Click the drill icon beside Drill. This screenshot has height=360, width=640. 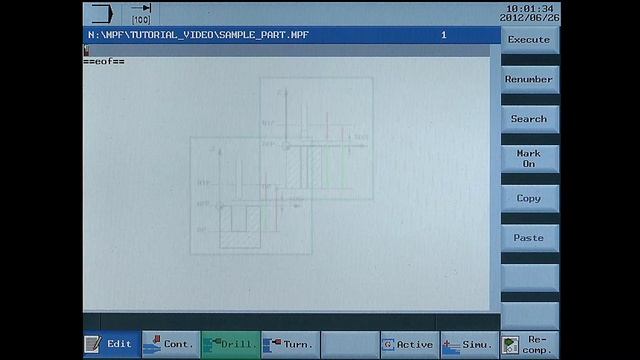(x=211, y=345)
